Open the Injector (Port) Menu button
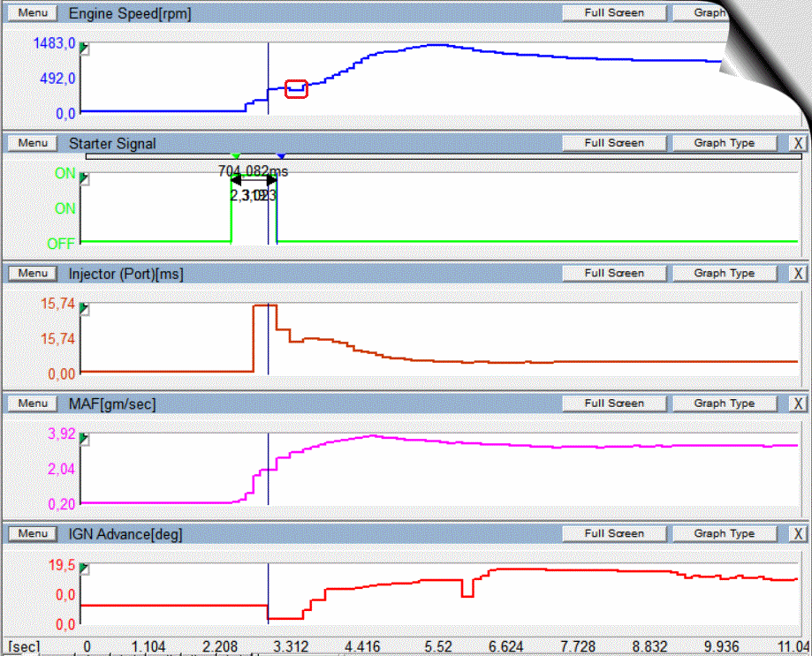 click(x=33, y=274)
